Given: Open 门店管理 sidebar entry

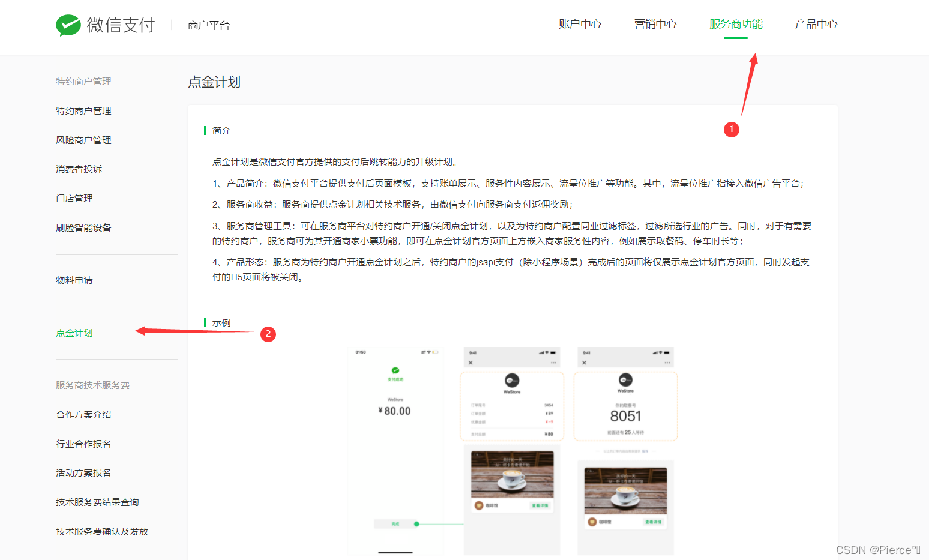Looking at the screenshot, I should pos(74,199).
